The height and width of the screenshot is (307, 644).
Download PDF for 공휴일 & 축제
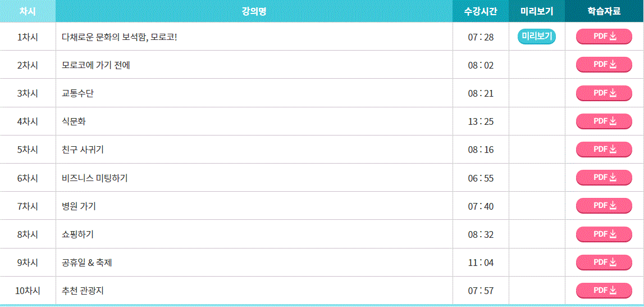(x=604, y=262)
